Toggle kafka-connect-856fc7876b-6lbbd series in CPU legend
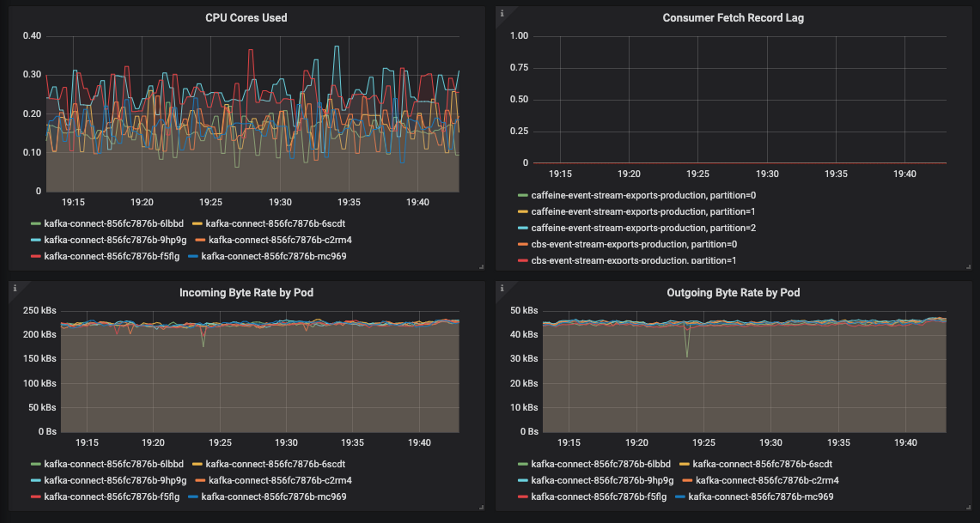 (x=113, y=224)
